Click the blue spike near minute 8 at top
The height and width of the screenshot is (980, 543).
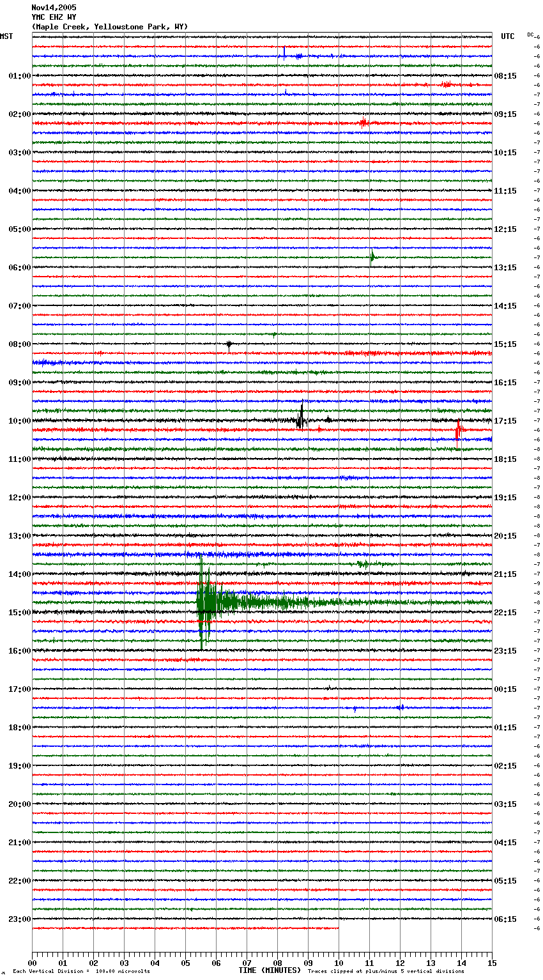pyautogui.click(x=284, y=54)
